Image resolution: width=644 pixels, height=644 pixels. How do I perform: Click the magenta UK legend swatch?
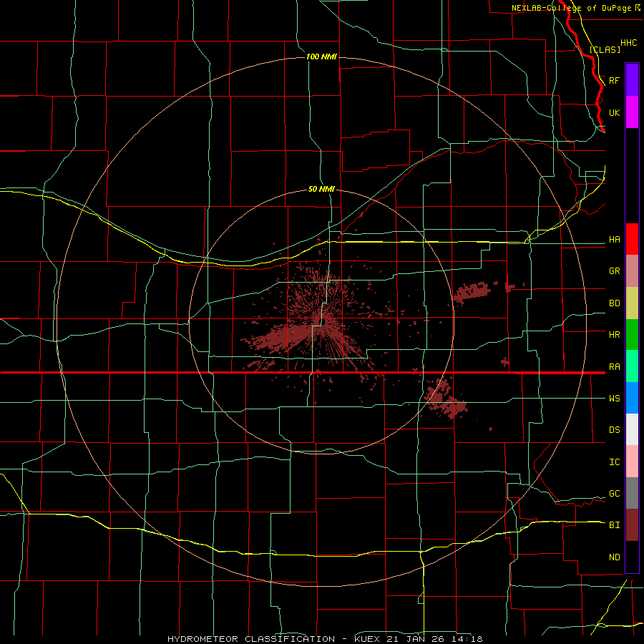click(x=632, y=112)
